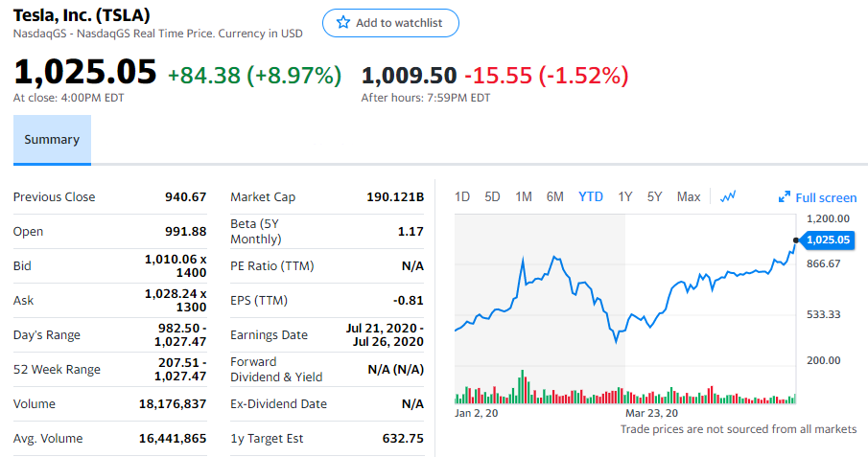Click the 52 Week Range label
868x457 pixels.
point(57,370)
